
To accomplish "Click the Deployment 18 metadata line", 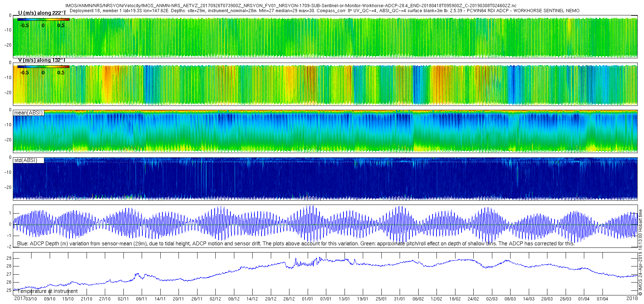I will coord(324,11).
